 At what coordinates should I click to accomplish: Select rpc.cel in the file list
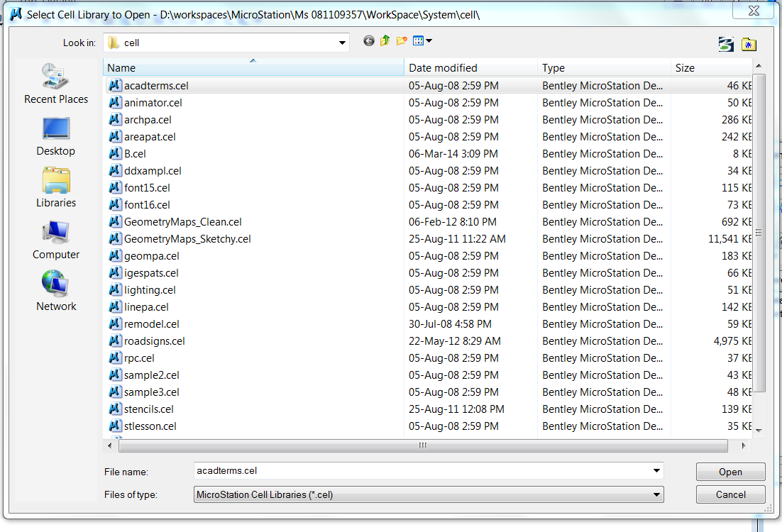point(139,358)
